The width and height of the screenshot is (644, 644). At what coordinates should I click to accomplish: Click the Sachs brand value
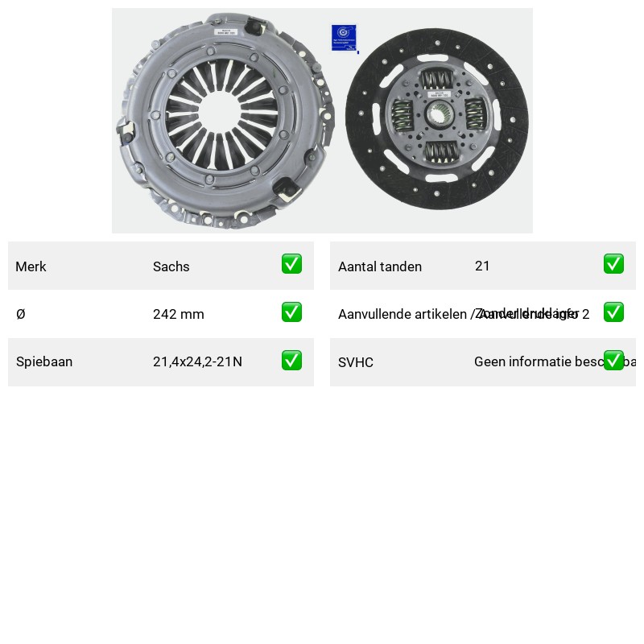(x=171, y=266)
